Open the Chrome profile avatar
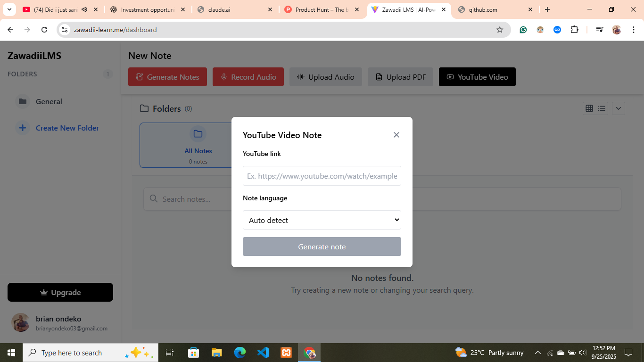Viewport: 644px width, 362px height. (x=617, y=30)
